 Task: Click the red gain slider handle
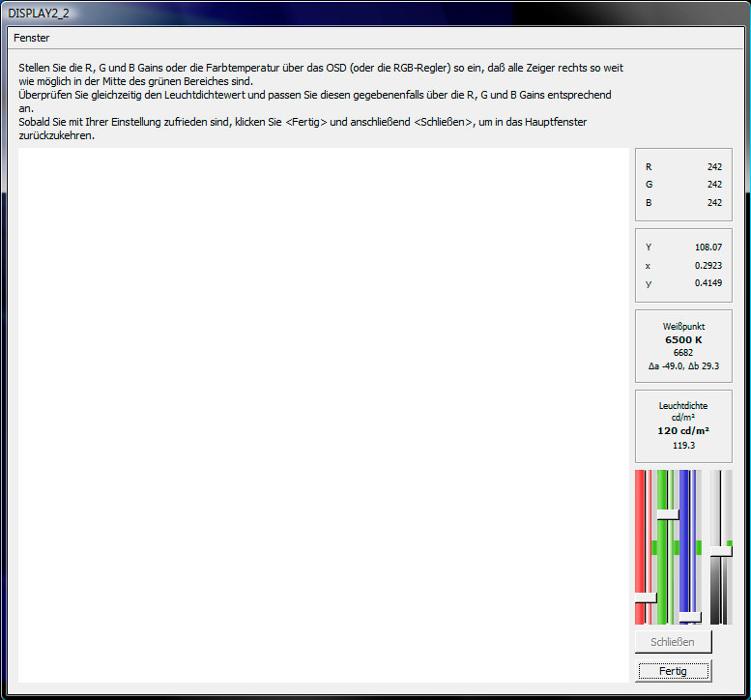click(645, 598)
